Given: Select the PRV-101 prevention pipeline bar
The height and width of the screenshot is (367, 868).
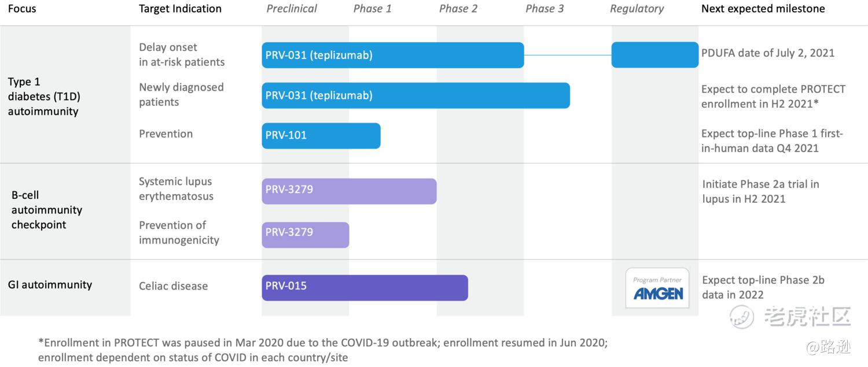Looking at the screenshot, I should click(x=321, y=136).
